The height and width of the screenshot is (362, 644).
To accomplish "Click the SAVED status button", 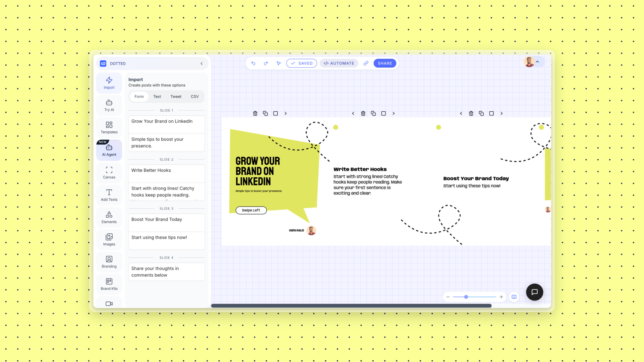I will (302, 63).
